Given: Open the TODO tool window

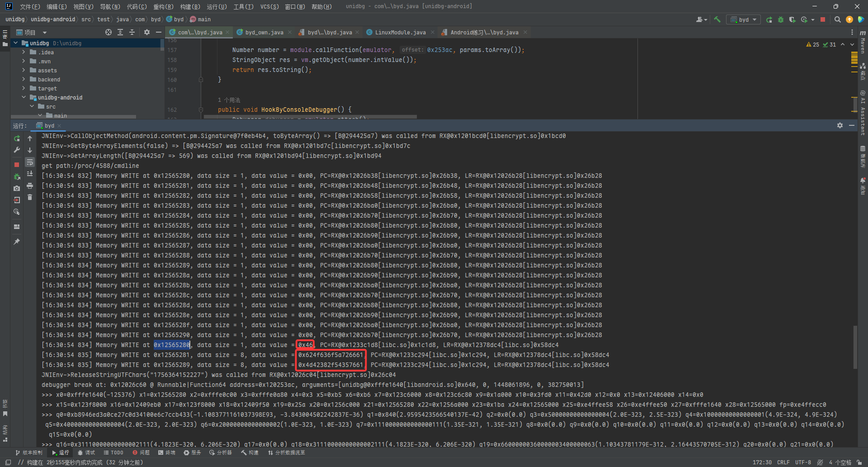Looking at the screenshot, I should (x=113, y=453).
